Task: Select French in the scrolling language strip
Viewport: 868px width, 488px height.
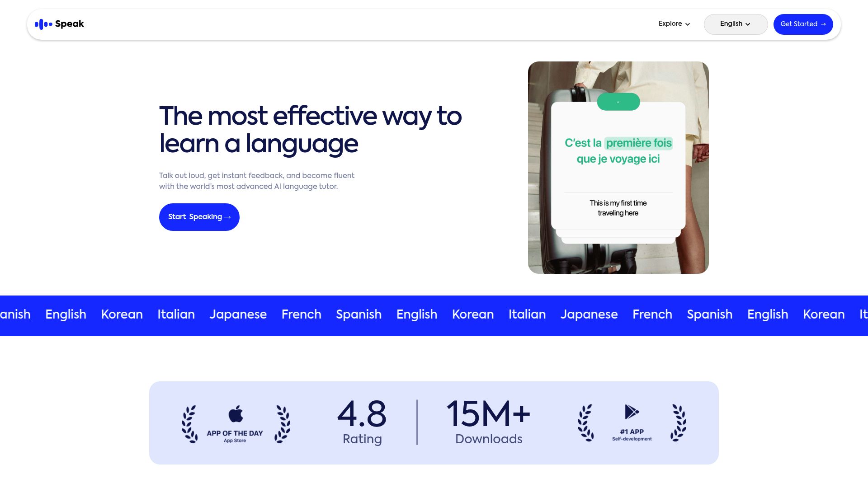Action: [x=301, y=314]
